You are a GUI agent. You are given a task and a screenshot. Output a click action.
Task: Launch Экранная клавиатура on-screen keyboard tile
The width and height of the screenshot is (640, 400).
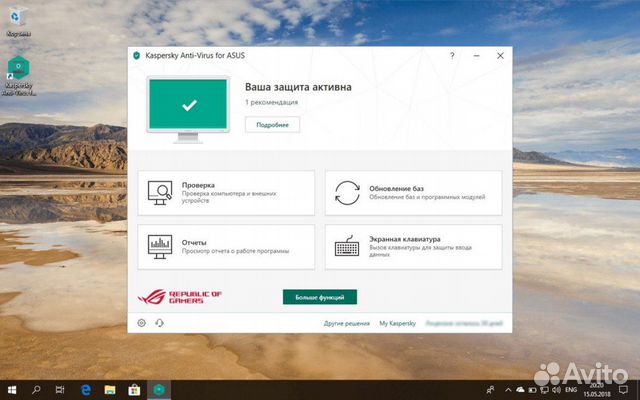point(413,247)
